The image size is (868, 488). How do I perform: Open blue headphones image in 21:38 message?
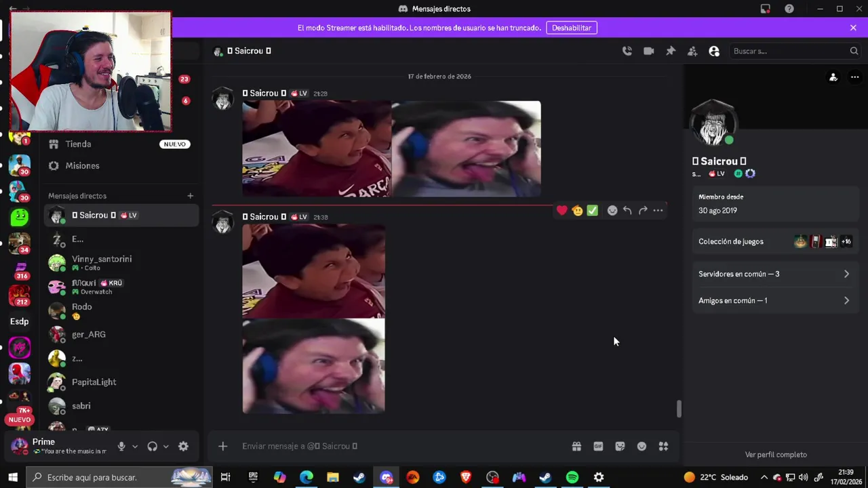pyautogui.click(x=313, y=367)
